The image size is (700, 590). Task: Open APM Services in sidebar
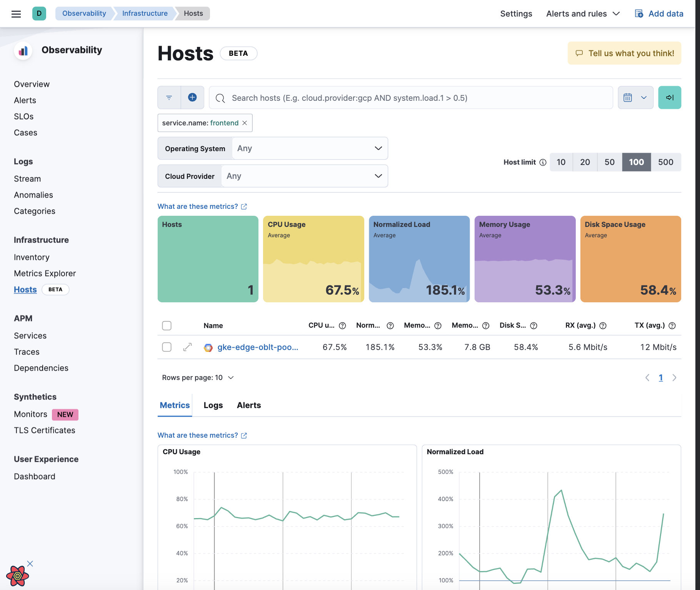30,336
